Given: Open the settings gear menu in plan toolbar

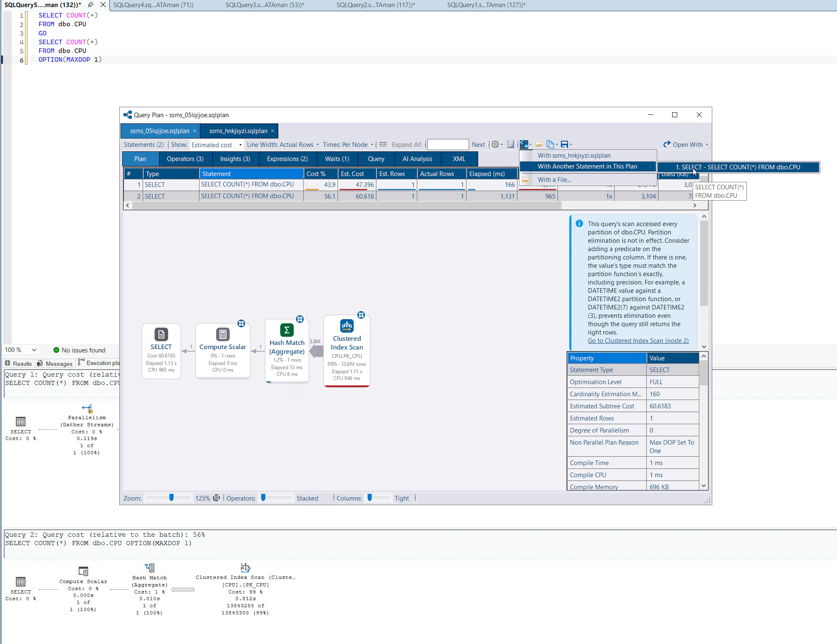Looking at the screenshot, I should [496, 144].
